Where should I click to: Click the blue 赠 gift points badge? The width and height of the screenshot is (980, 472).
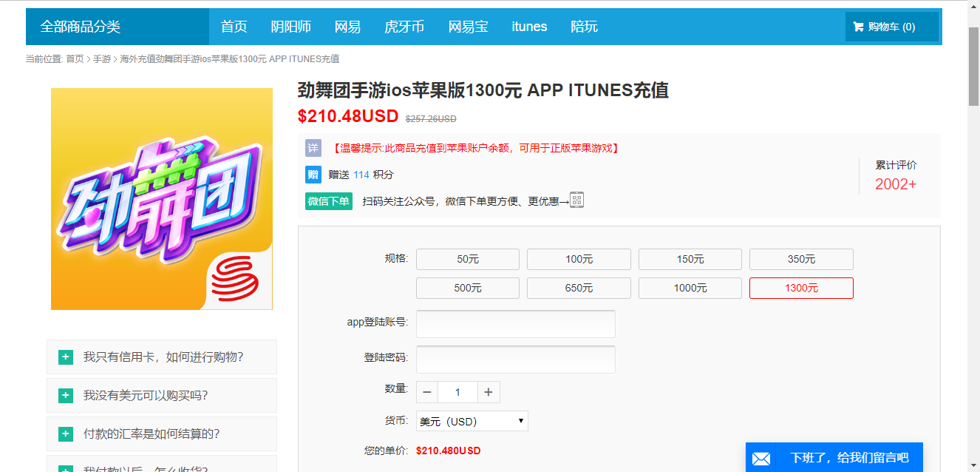(x=313, y=175)
